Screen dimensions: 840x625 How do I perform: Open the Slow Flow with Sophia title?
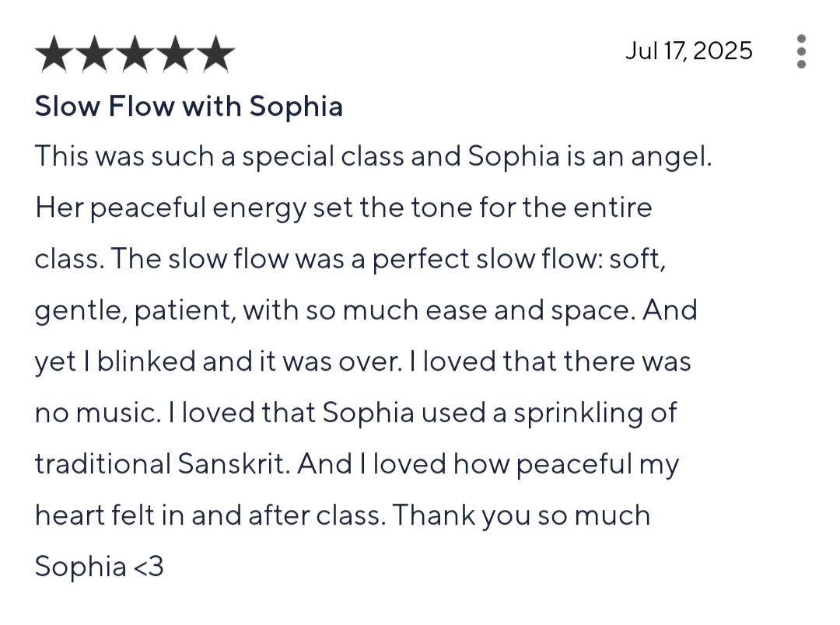click(188, 106)
